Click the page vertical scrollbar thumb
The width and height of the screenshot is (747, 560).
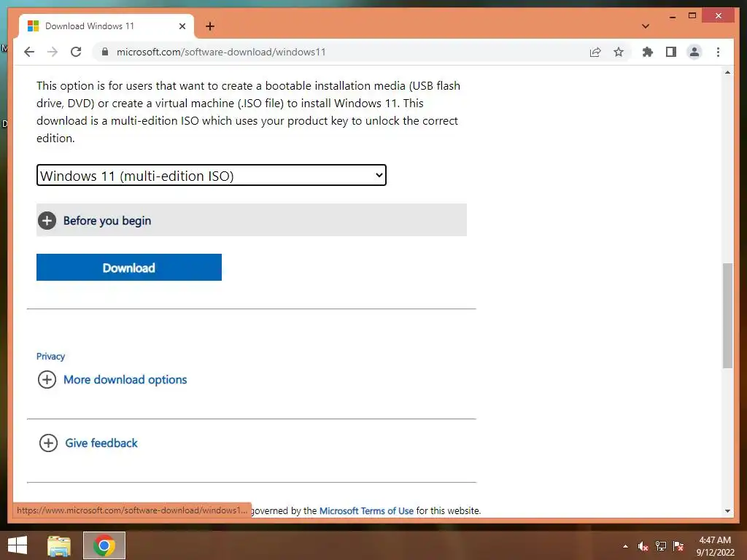[x=727, y=315]
